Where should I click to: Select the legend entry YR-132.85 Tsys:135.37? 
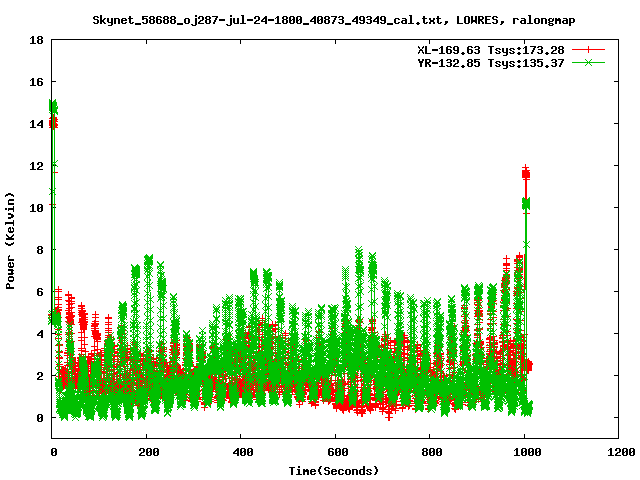click(491, 63)
